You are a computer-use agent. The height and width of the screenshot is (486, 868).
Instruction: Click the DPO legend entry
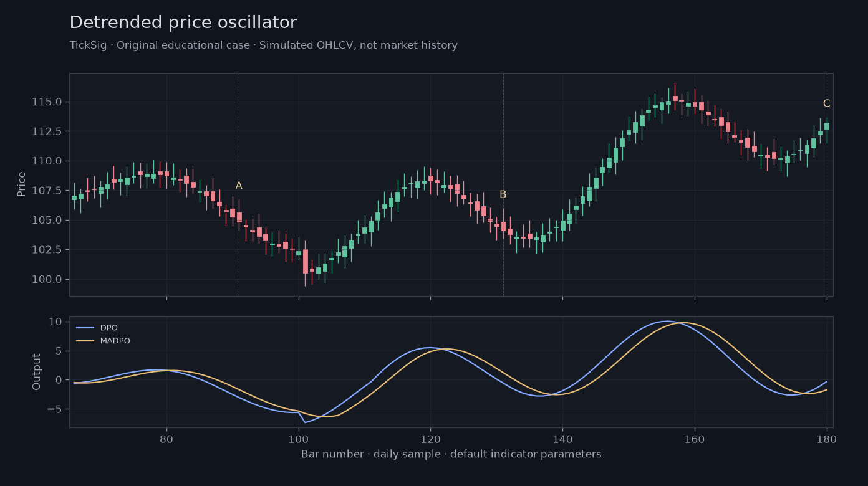pyautogui.click(x=97, y=328)
